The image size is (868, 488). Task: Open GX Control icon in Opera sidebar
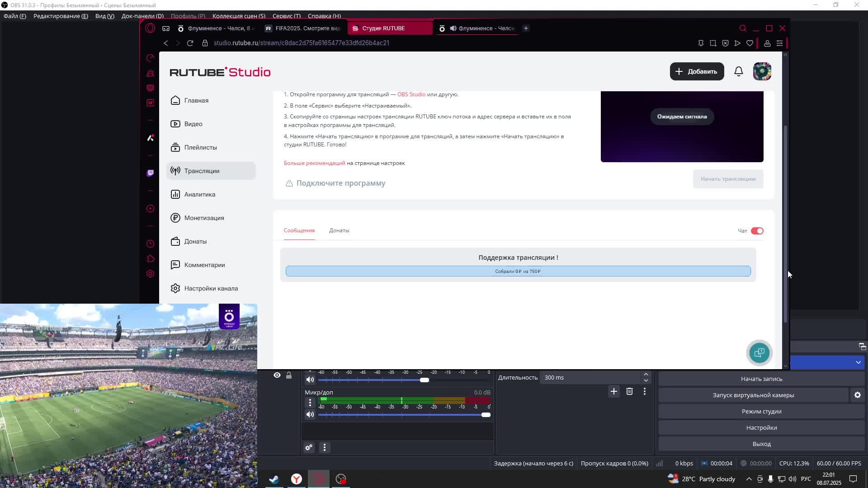151,58
